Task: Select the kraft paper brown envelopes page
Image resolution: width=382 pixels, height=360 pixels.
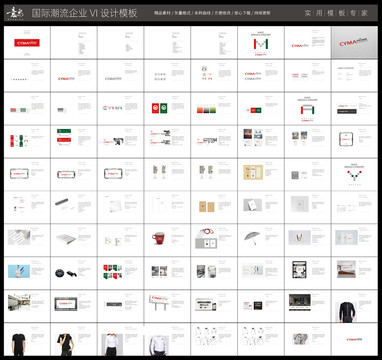Action: (x=206, y=207)
